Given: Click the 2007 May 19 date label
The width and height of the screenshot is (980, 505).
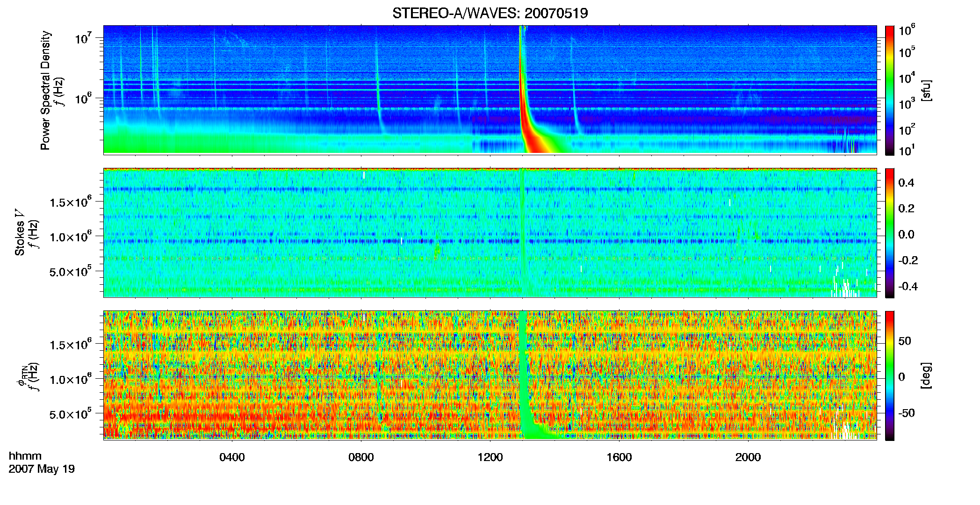Looking at the screenshot, I should click(42, 469).
